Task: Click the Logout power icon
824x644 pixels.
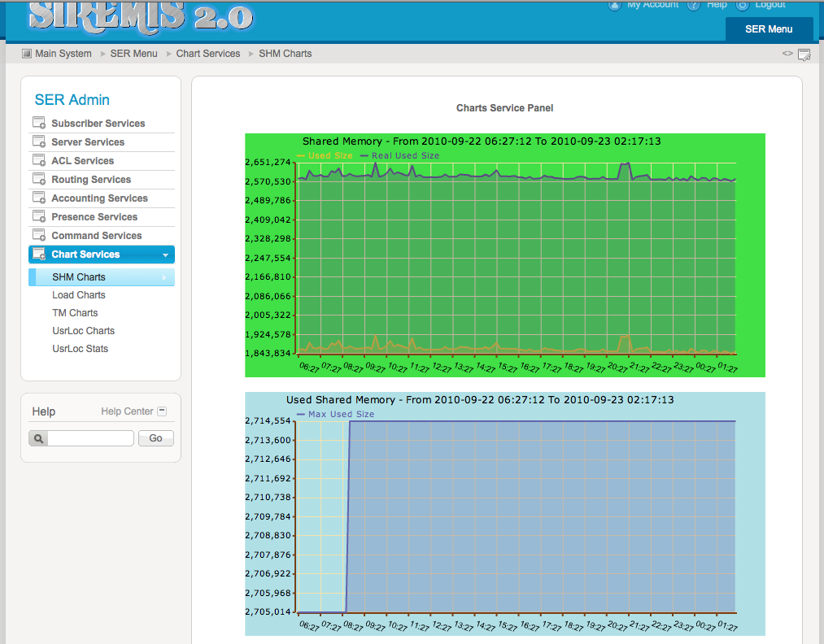Action: (x=742, y=5)
